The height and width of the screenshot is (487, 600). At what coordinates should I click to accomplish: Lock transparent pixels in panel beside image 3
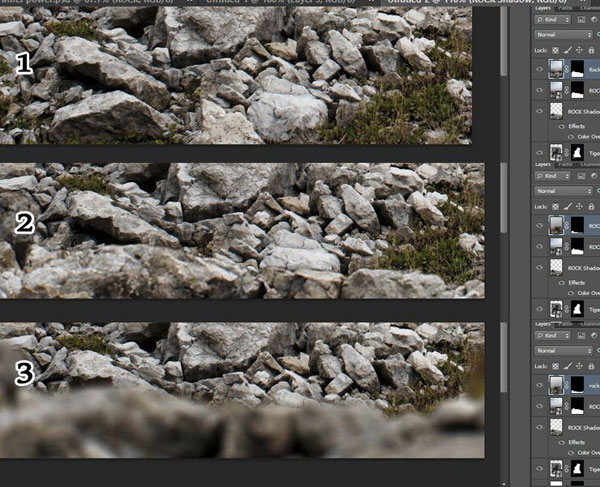[555, 366]
